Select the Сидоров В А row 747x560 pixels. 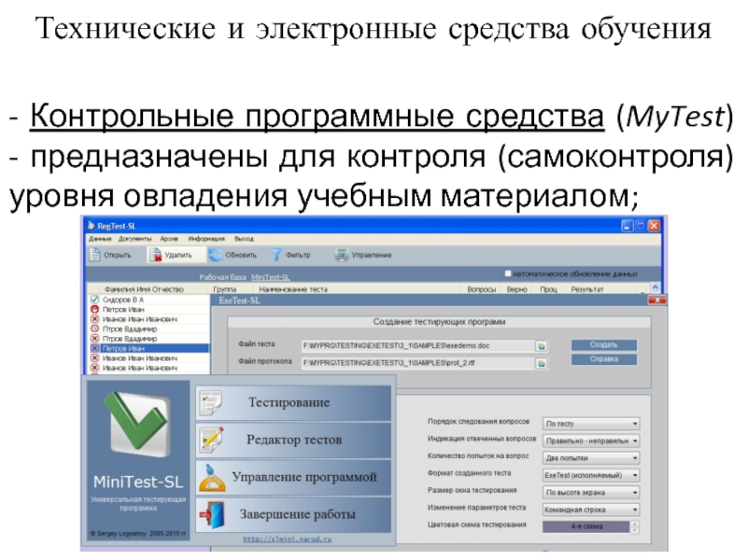(148, 300)
